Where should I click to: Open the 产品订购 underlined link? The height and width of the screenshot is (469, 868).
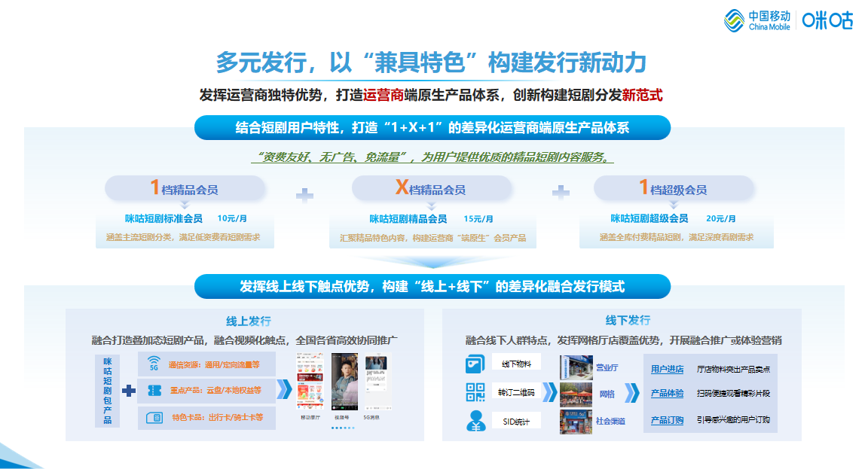(667, 420)
